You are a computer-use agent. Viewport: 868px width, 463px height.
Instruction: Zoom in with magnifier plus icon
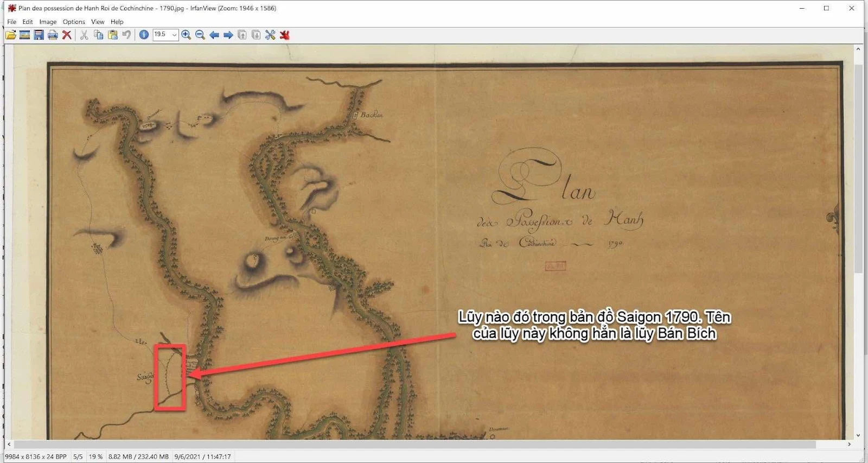point(186,35)
